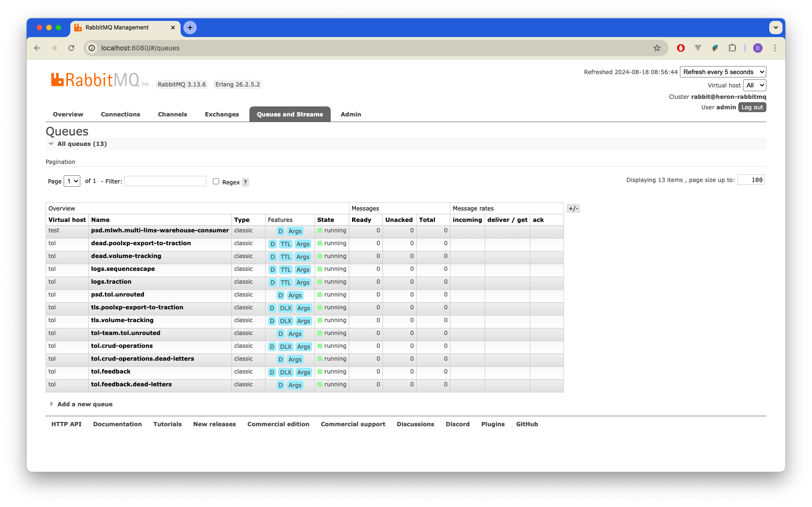Enable the Regex filter checkbox

[216, 182]
